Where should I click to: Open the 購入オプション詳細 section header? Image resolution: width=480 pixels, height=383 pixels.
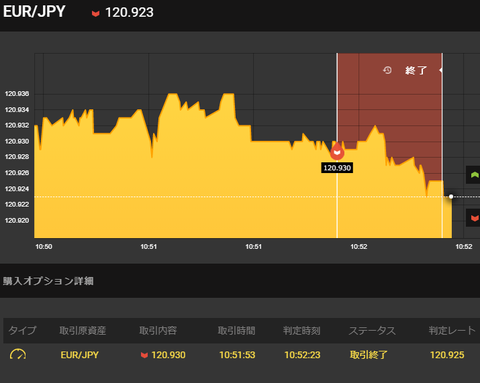48,281
